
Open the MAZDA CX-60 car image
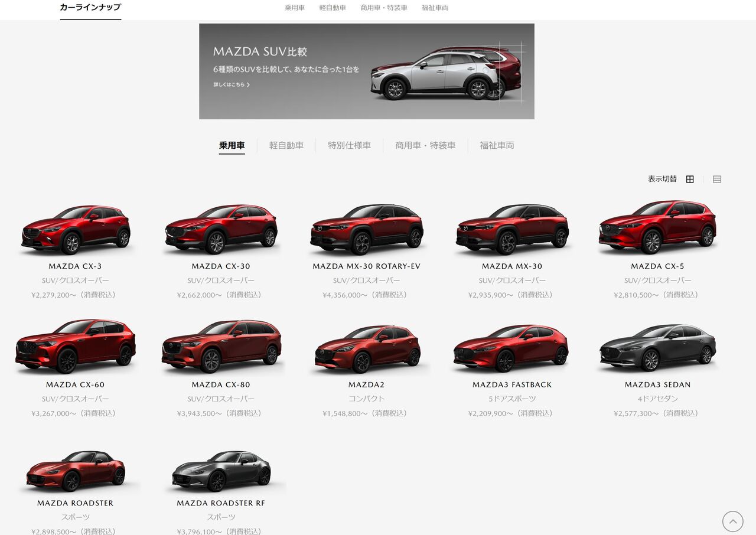76,347
